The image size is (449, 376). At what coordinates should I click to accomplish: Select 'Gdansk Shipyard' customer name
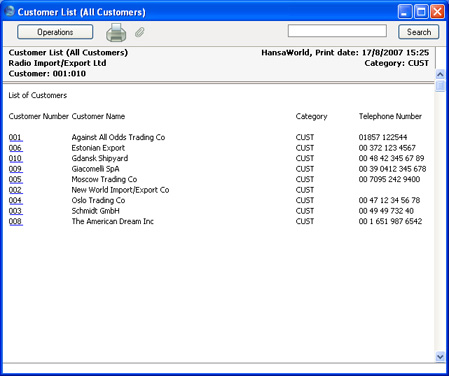100,158
